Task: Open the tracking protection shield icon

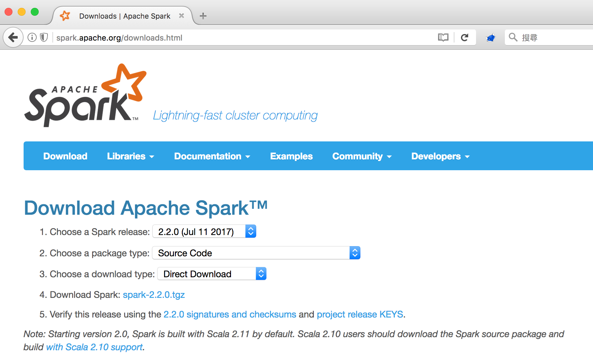Action: click(x=44, y=37)
